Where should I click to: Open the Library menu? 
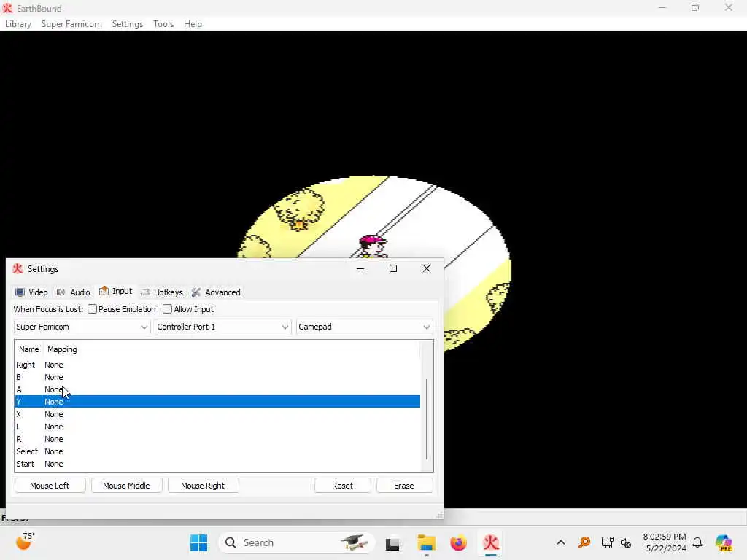point(18,24)
